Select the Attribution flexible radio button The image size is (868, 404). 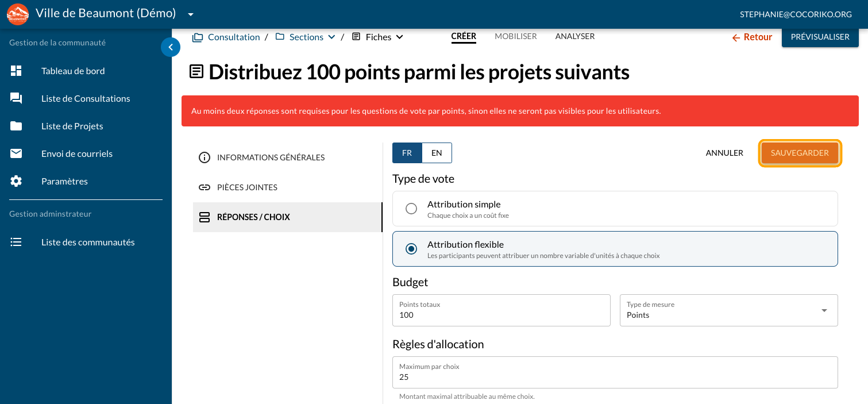[x=411, y=249]
